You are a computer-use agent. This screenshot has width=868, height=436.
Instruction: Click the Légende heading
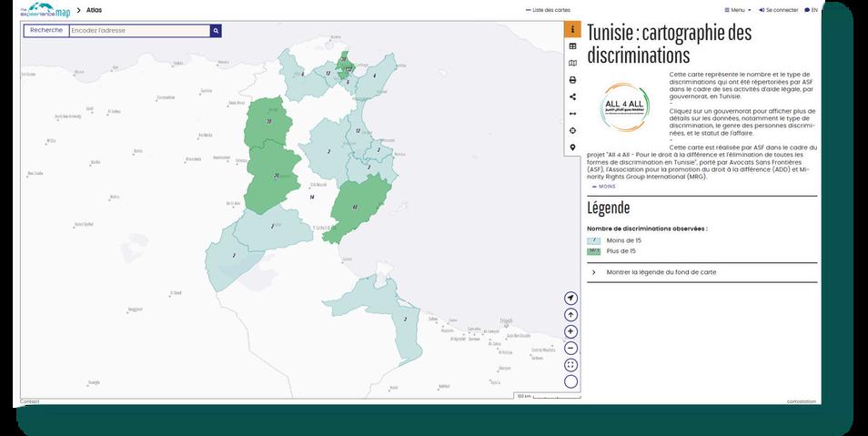point(609,208)
